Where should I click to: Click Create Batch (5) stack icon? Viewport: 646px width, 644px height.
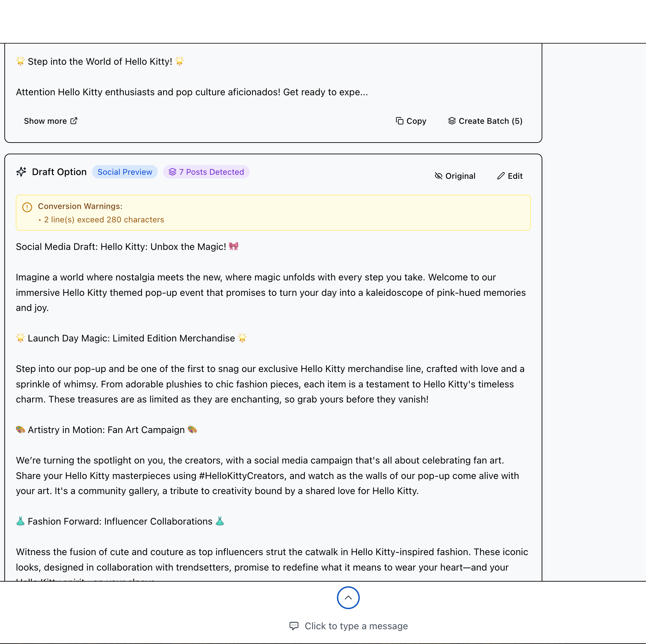pyautogui.click(x=452, y=121)
